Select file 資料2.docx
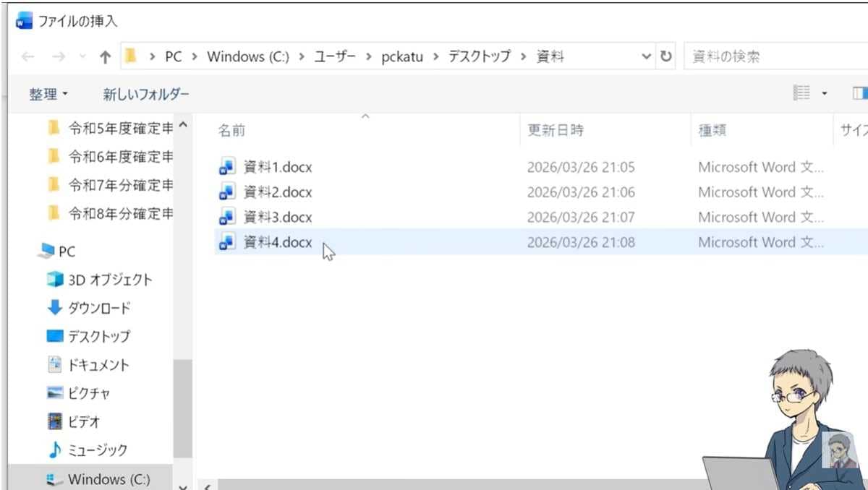Viewport: 868px width, 490px height. point(278,192)
